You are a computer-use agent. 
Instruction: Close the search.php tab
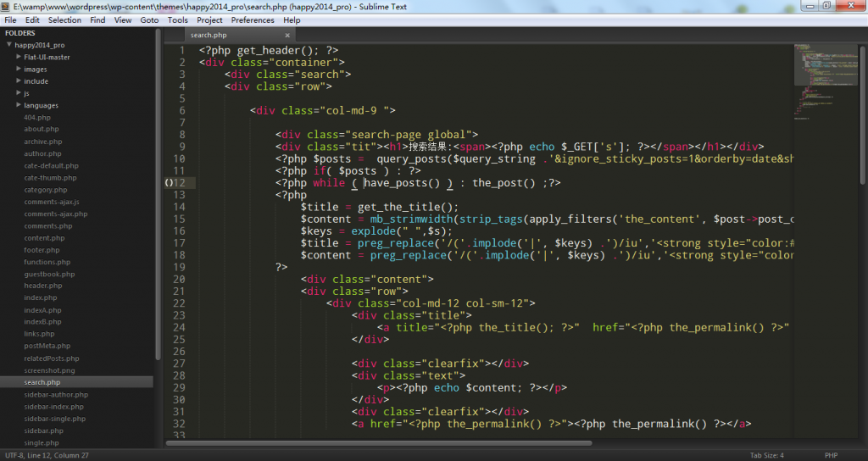(287, 35)
